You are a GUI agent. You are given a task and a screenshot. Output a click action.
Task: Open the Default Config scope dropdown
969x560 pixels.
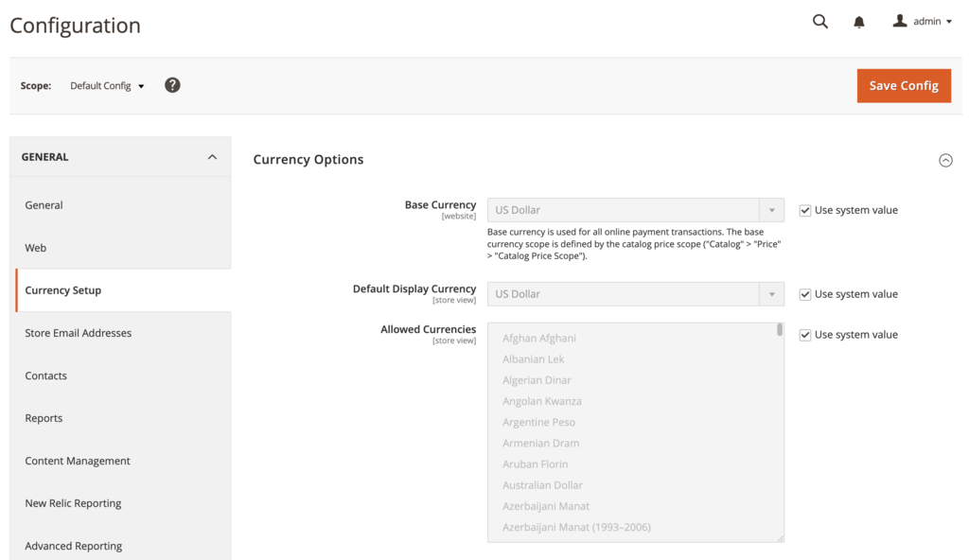[107, 84]
